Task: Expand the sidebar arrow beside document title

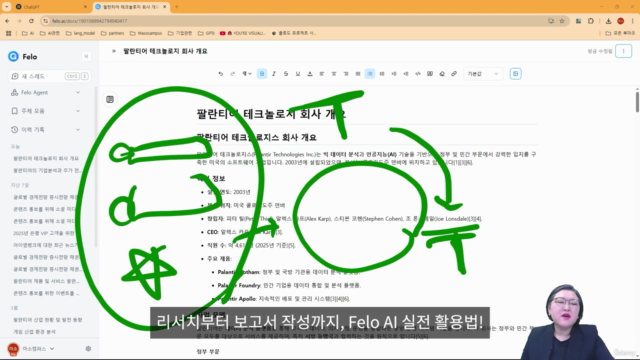Action: (114, 51)
